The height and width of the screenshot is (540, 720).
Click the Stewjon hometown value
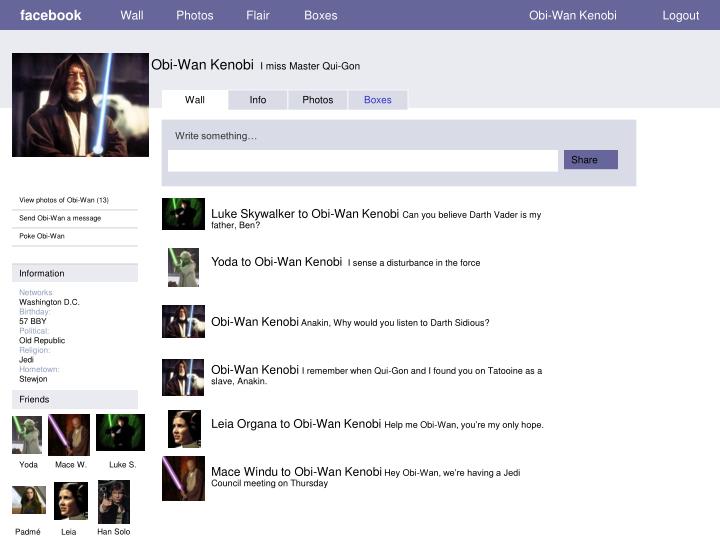click(x=33, y=379)
